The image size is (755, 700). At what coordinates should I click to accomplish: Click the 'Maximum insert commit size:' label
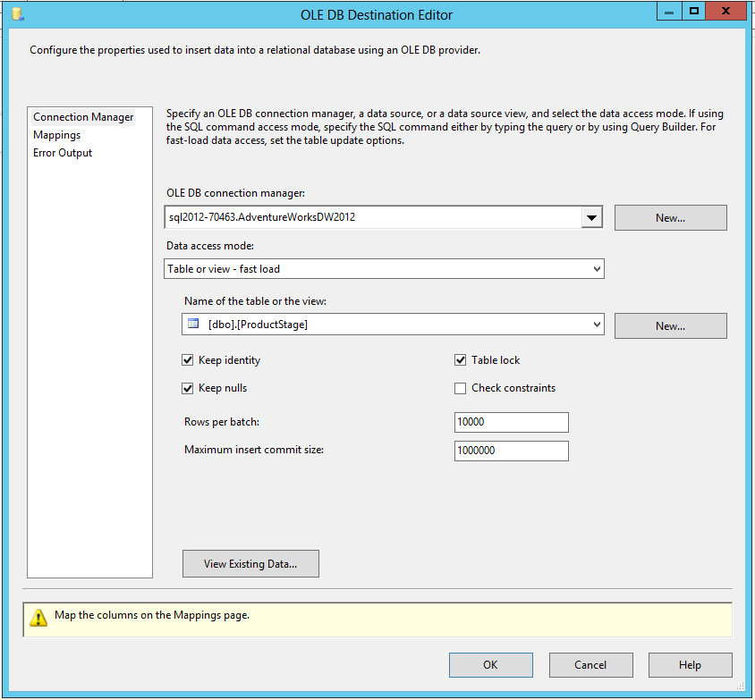coord(254,450)
